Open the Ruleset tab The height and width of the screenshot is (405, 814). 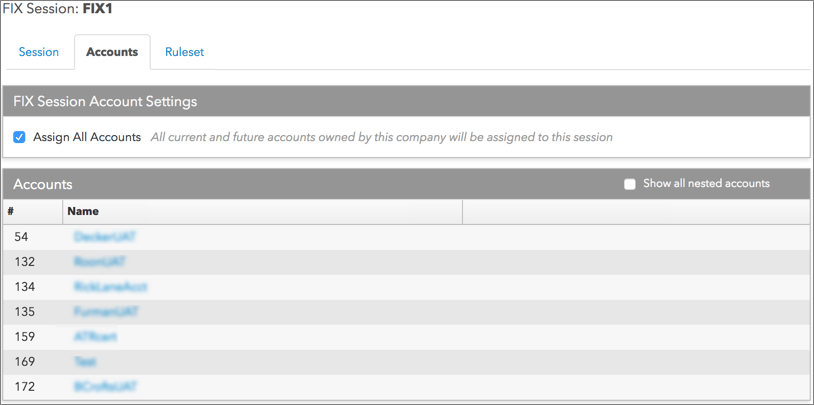(x=184, y=52)
